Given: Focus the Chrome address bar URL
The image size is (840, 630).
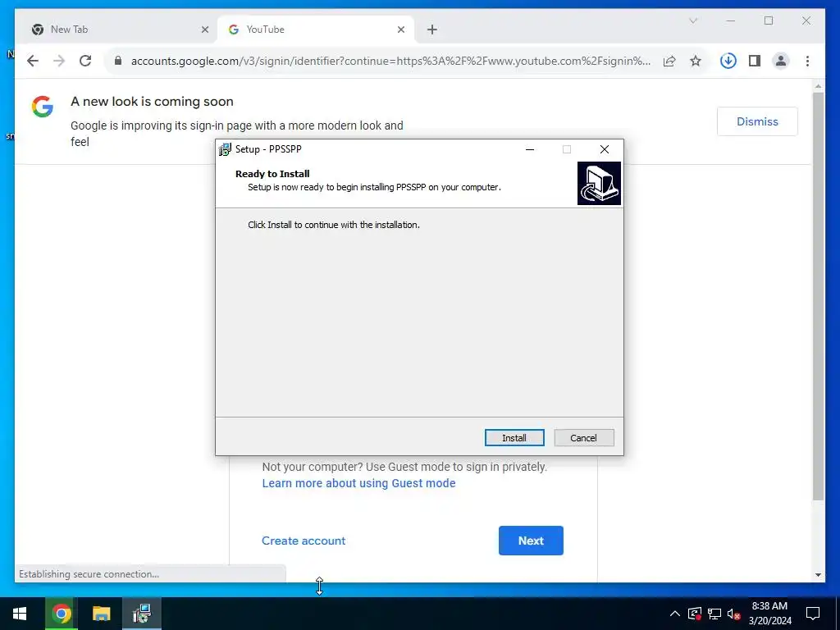Looking at the screenshot, I should tap(390, 61).
